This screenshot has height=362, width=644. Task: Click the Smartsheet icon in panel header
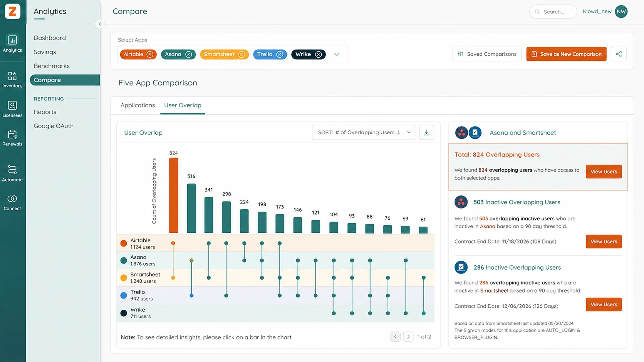[x=475, y=133]
